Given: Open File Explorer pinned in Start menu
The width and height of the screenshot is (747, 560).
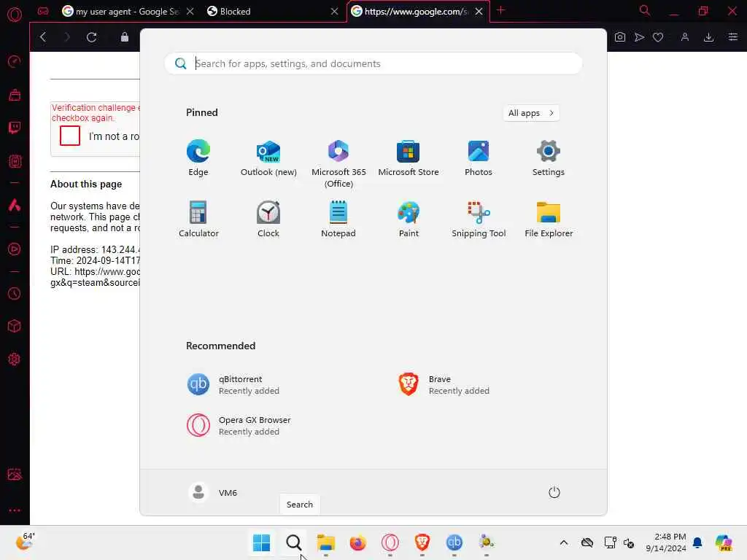Looking at the screenshot, I should tap(549, 219).
